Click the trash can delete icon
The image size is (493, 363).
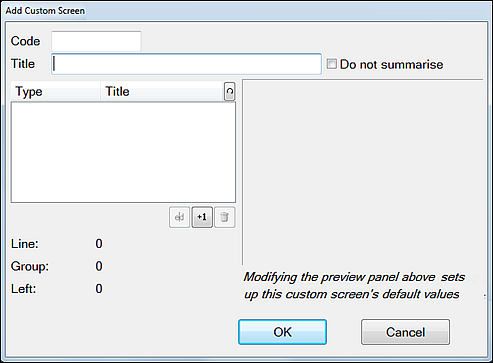coord(225,217)
